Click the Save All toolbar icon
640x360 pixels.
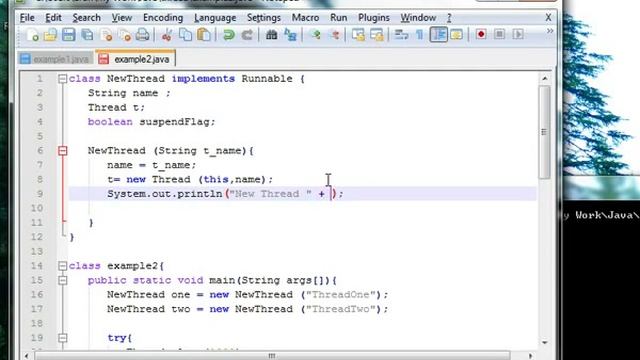tap(87, 35)
